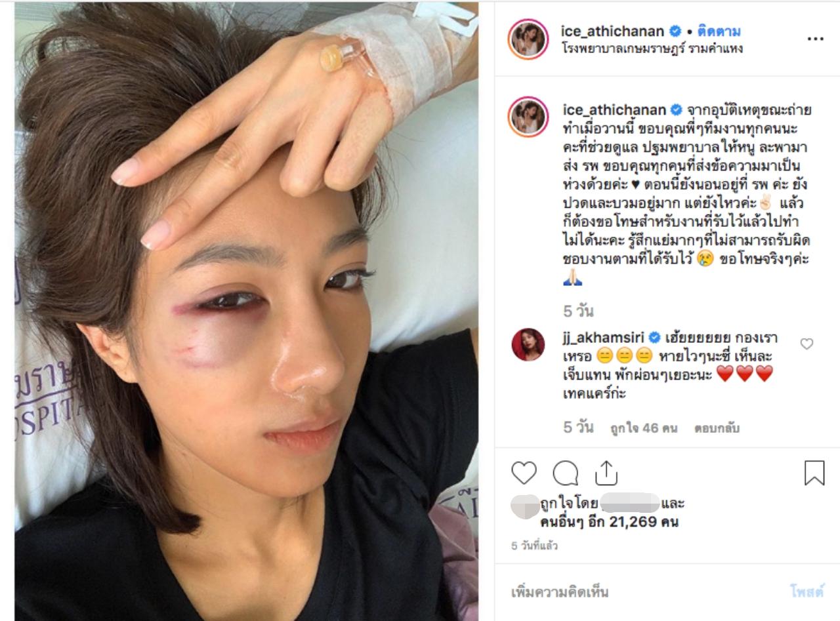
Task: Click the โพสต์ post button
Action: pyautogui.click(x=807, y=592)
